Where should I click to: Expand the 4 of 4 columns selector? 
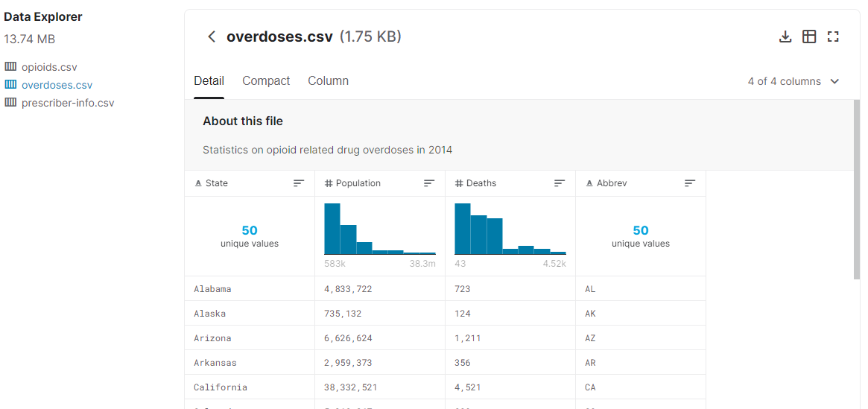pos(793,81)
